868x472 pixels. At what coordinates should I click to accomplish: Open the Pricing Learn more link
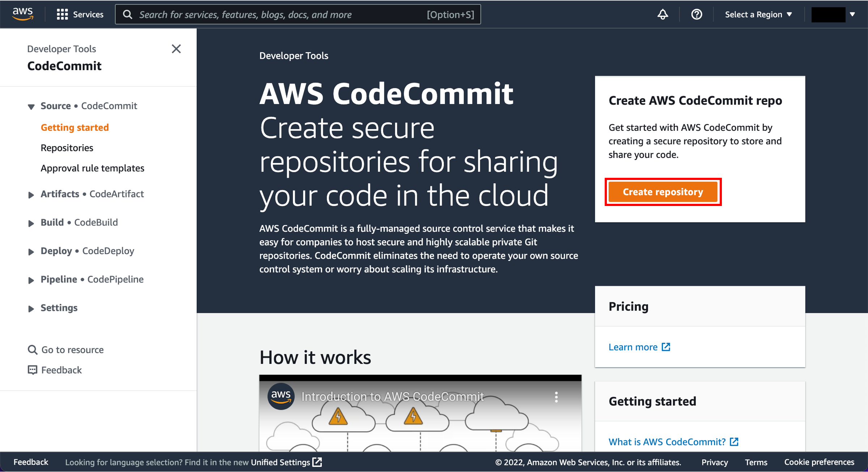point(633,347)
